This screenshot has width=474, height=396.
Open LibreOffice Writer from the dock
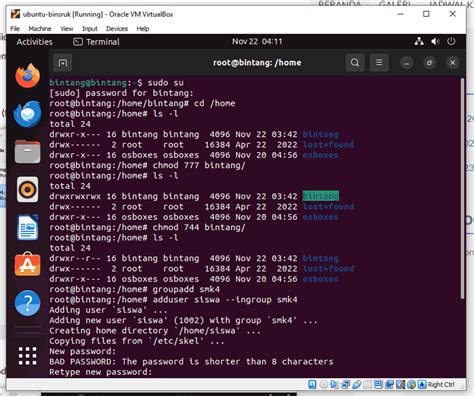28,227
